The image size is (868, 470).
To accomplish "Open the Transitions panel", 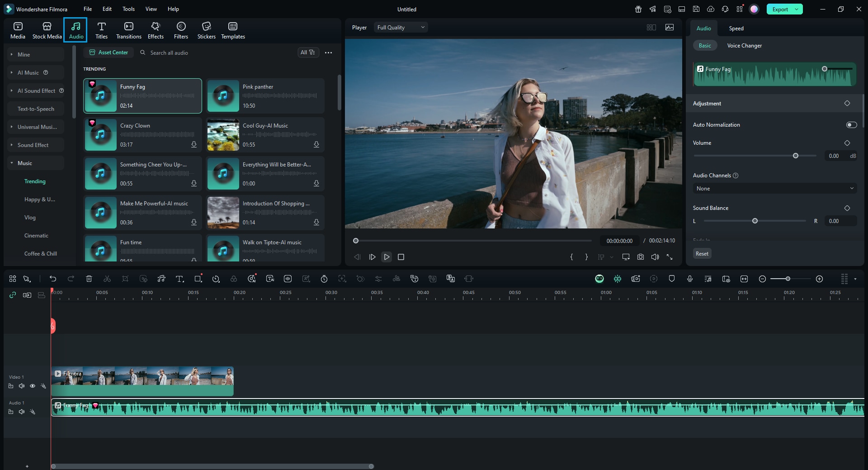I will [x=129, y=30].
